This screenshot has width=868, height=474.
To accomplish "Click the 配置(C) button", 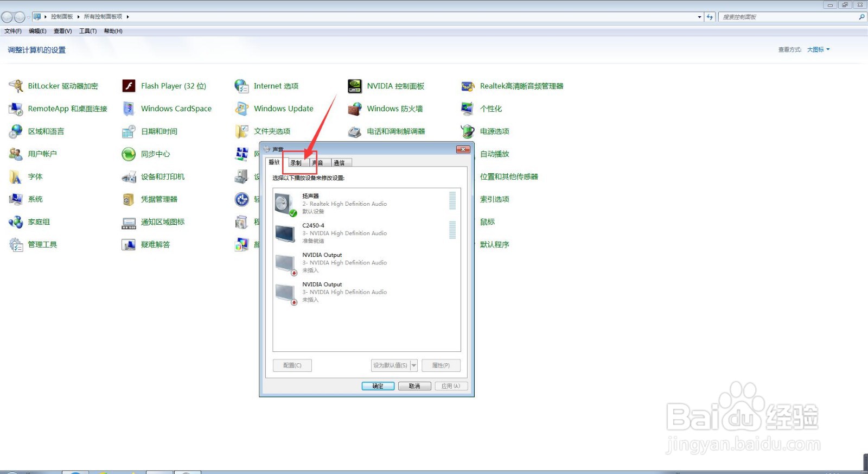I will (x=292, y=365).
